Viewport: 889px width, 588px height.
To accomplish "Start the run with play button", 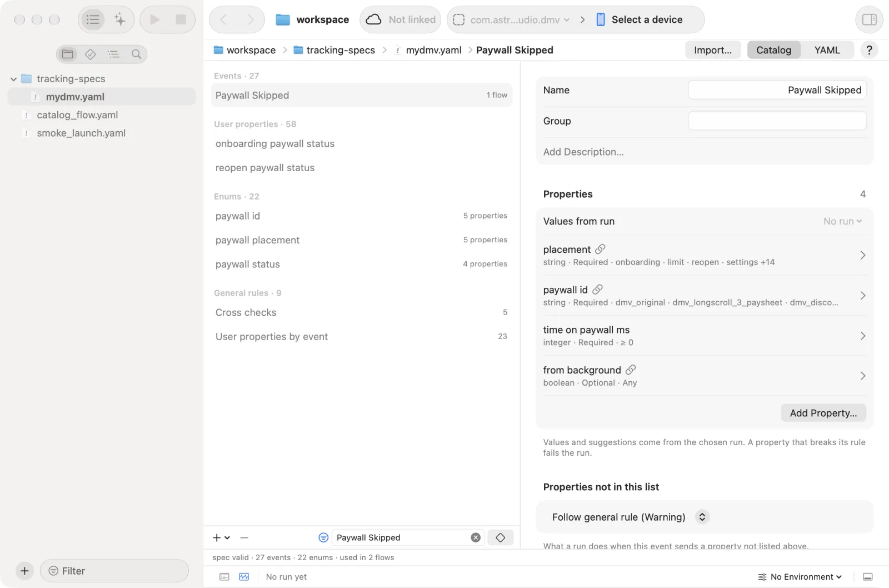I will pos(154,19).
